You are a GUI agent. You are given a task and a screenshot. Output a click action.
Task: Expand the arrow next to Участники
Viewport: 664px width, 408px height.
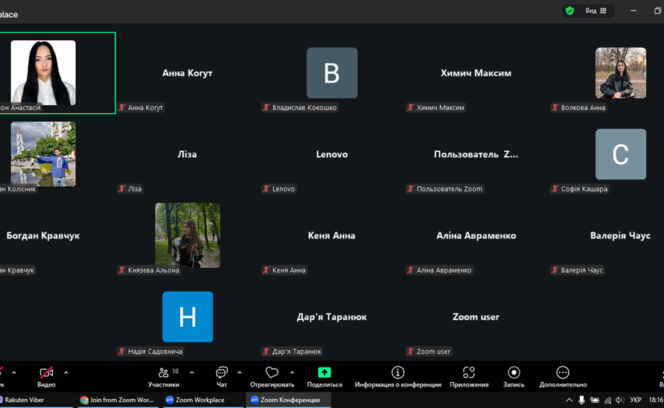[x=192, y=373]
